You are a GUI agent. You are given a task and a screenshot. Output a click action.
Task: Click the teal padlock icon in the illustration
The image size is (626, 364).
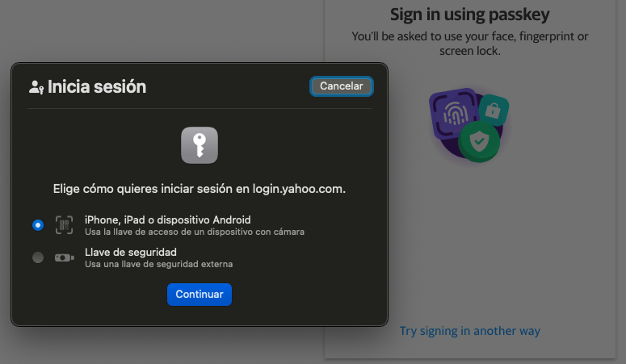(x=493, y=108)
